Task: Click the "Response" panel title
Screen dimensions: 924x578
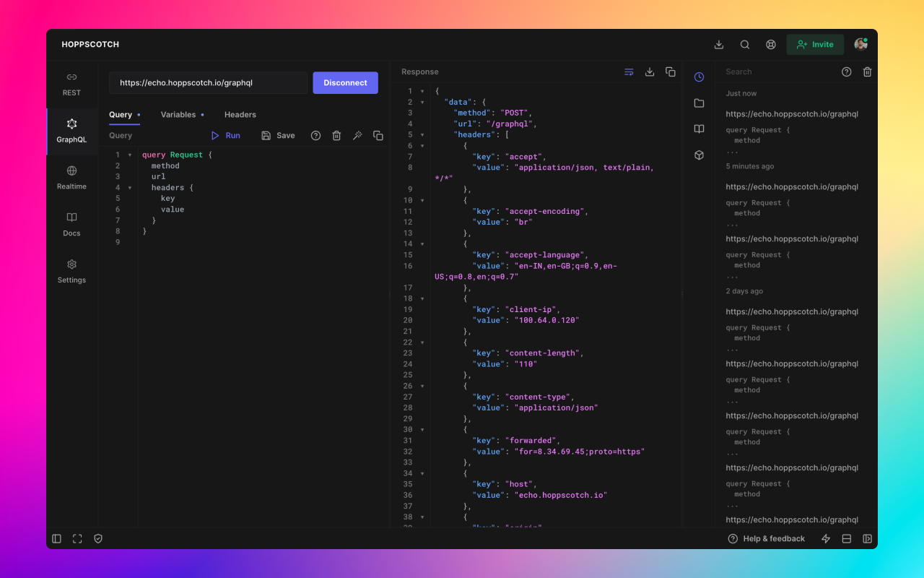Action: (x=420, y=72)
